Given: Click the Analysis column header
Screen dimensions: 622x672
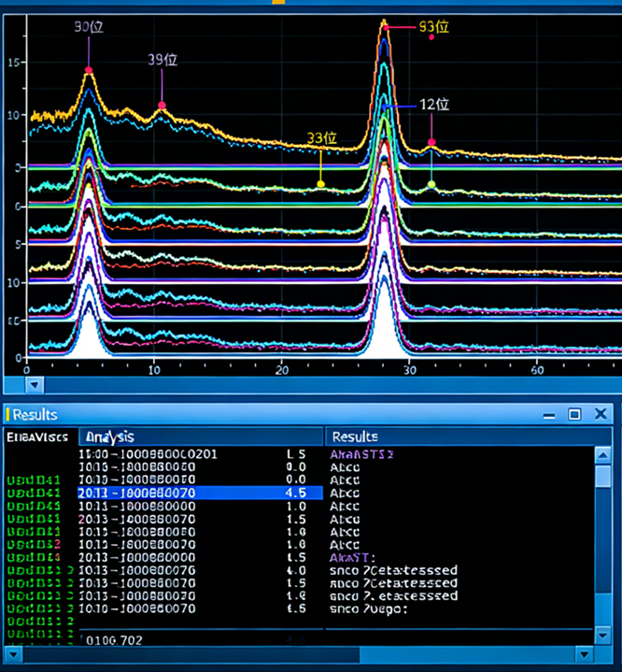Looking at the screenshot, I should [x=109, y=436].
